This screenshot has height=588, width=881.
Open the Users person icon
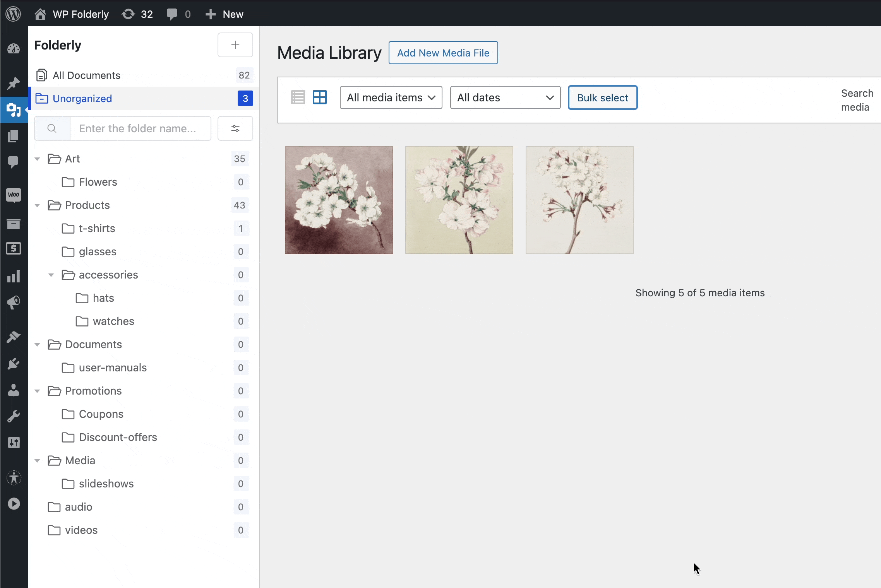14,390
